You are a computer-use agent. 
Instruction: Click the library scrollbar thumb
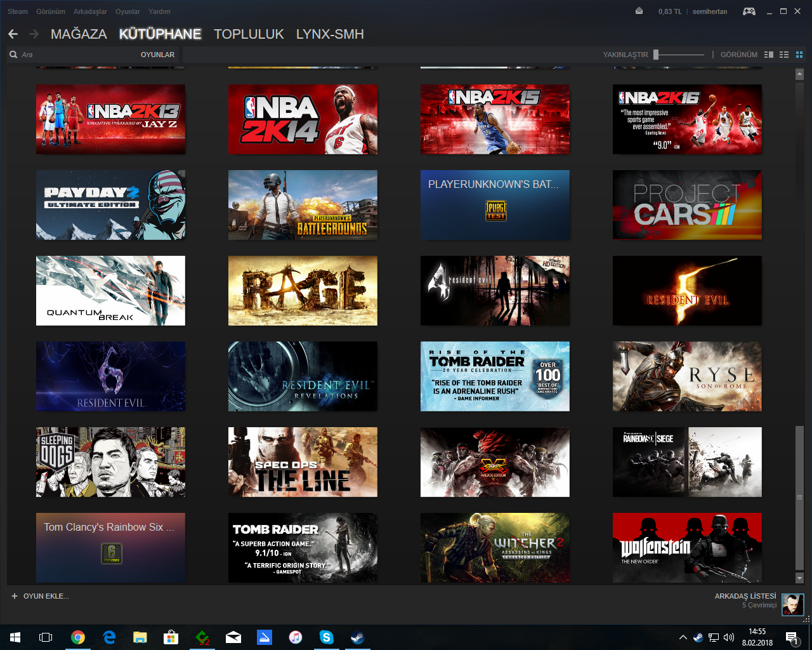pyautogui.click(x=799, y=498)
